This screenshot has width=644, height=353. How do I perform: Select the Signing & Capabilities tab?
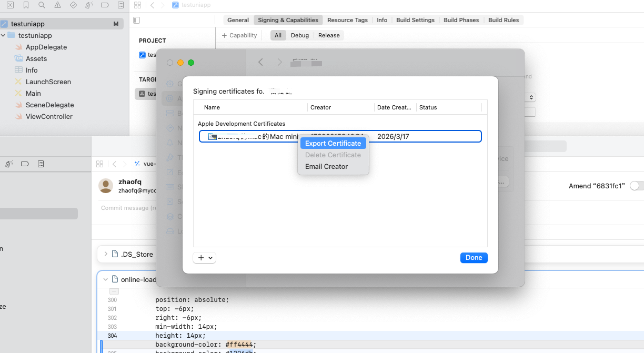coord(288,20)
